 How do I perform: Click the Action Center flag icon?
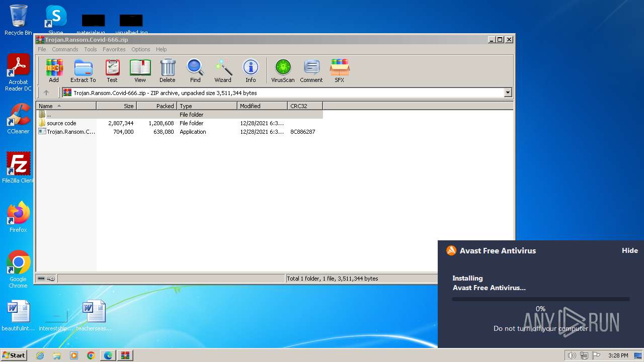pyautogui.click(x=596, y=355)
